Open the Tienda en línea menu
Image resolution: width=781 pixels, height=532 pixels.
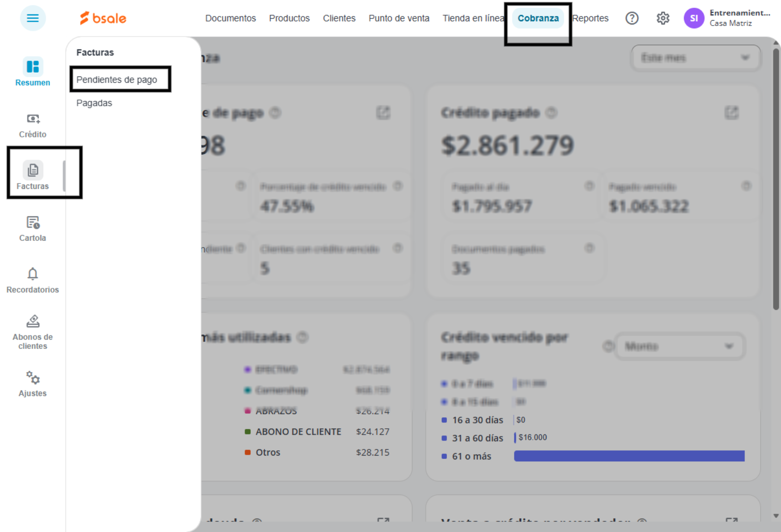pyautogui.click(x=473, y=18)
